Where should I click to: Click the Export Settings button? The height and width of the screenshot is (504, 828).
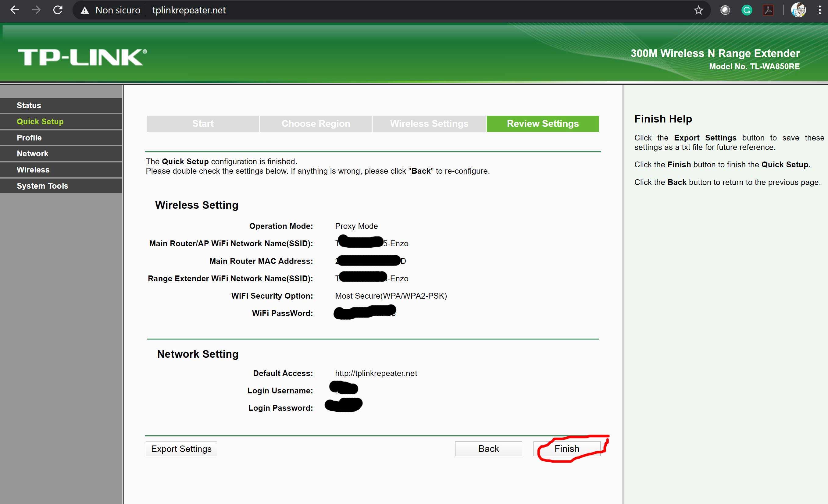click(x=181, y=449)
